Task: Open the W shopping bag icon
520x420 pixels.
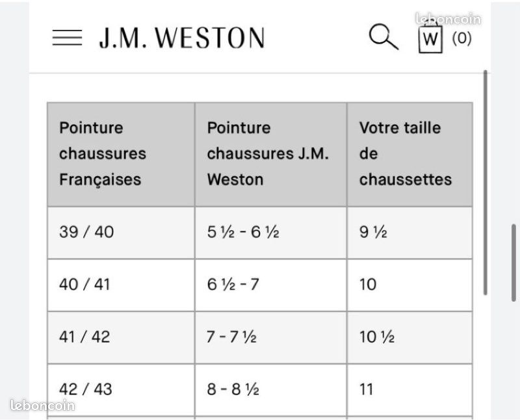Action: tap(430, 38)
